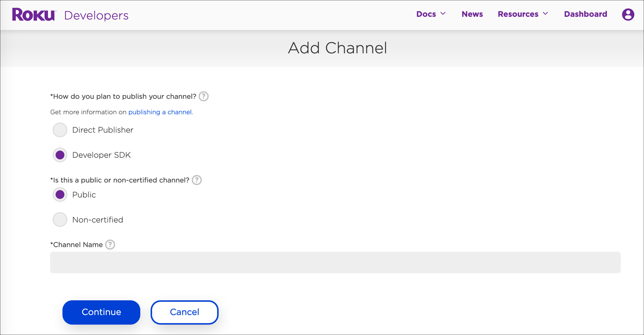Click the Roku logo
This screenshot has height=335, width=644.
point(33,15)
